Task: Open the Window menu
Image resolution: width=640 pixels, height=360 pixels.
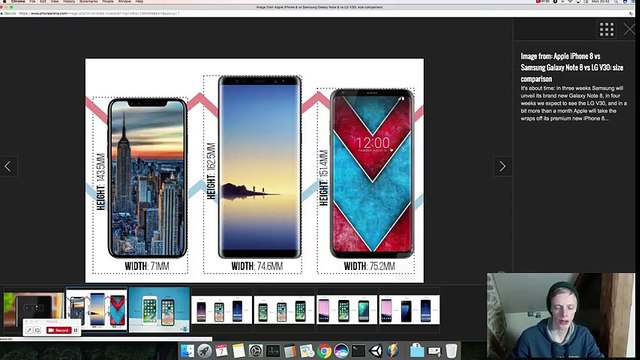Action: pos(124,2)
